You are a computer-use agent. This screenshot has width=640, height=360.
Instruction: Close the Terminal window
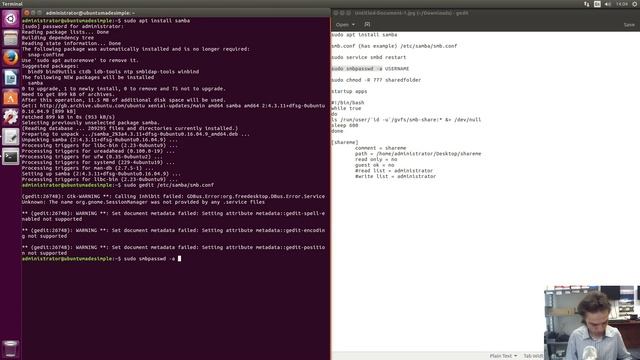(27, 13)
